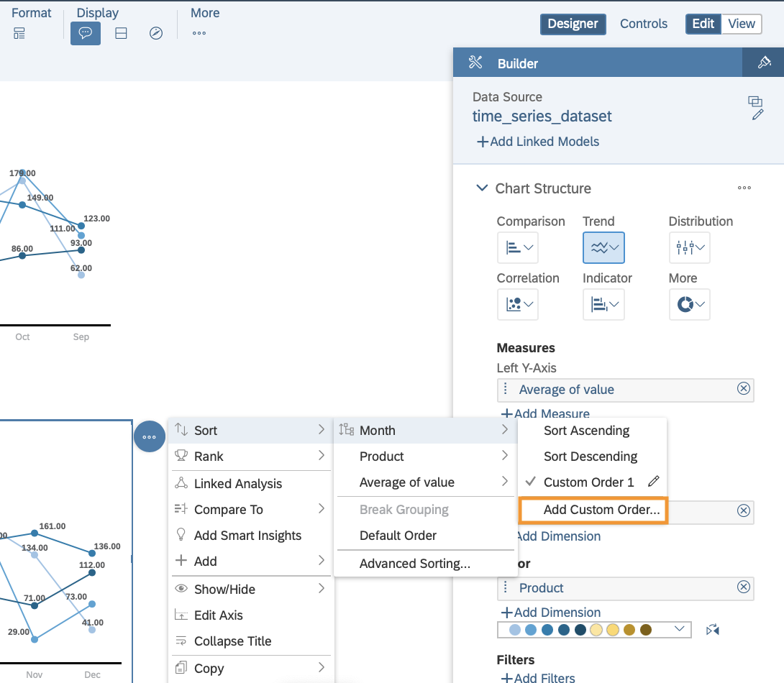
Task: Remove the Product color dimension
Action: pyautogui.click(x=744, y=587)
